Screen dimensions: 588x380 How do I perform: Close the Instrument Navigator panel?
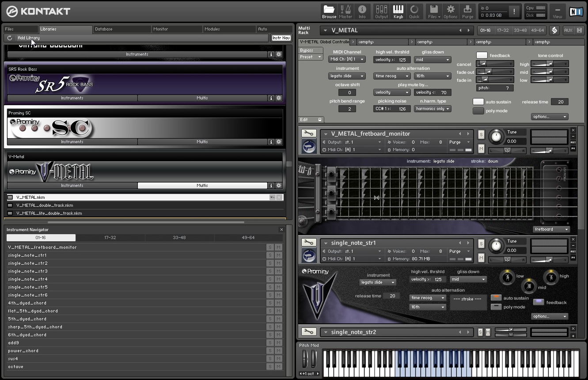[281, 230]
